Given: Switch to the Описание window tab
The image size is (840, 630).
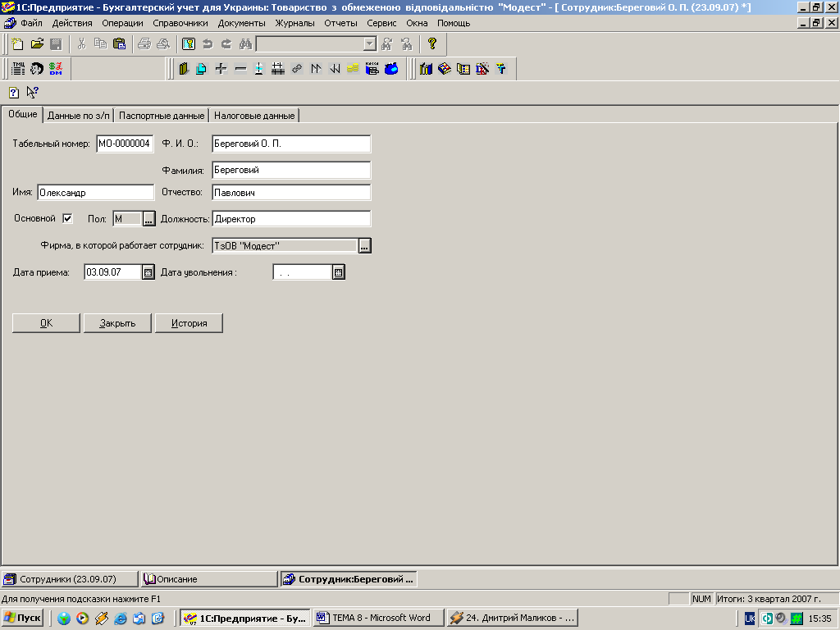Looking at the screenshot, I should [x=209, y=579].
